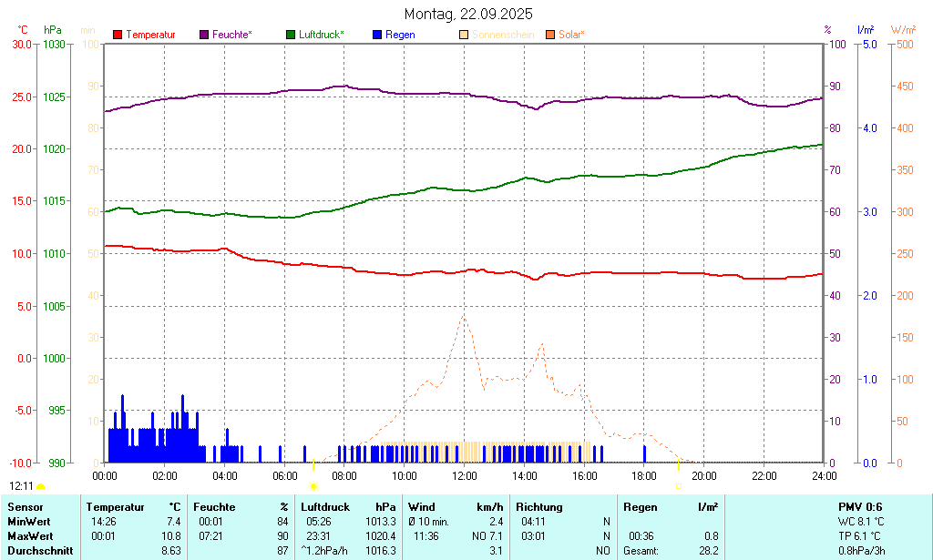The image size is (933, 560).
Task: Click the Gesamt rain total value 28.2
Action: [707, 551]
